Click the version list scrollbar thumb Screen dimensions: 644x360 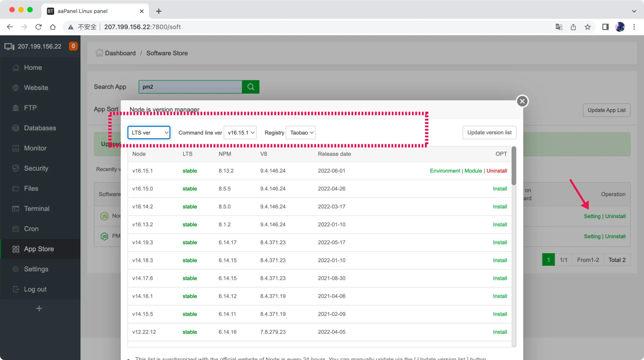coord(514,166)
